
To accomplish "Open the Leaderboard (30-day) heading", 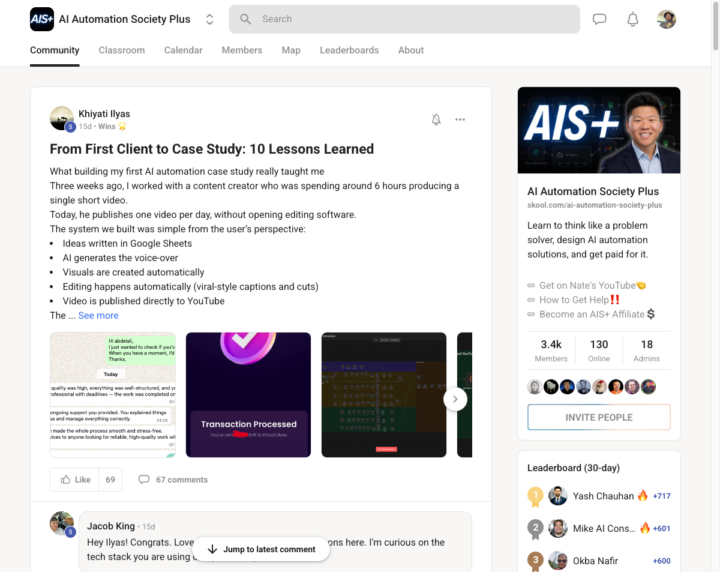I will pyautogui.click(x=574, y=468).
